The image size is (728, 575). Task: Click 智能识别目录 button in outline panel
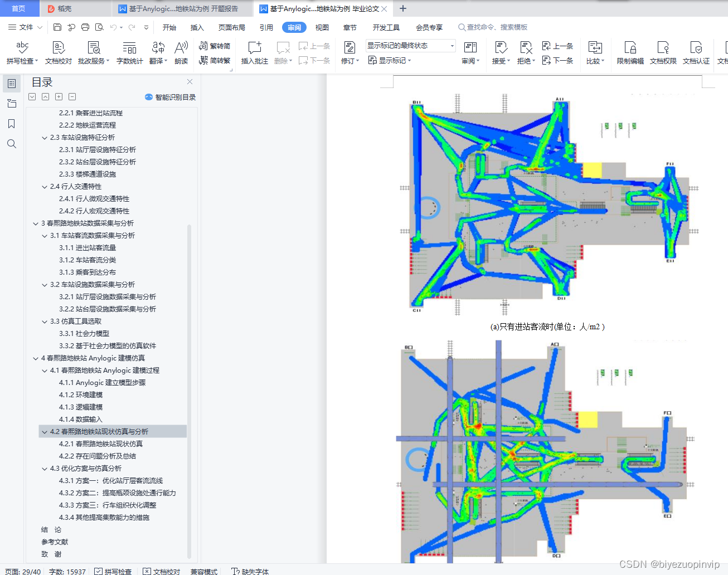[x=171, y=97]
